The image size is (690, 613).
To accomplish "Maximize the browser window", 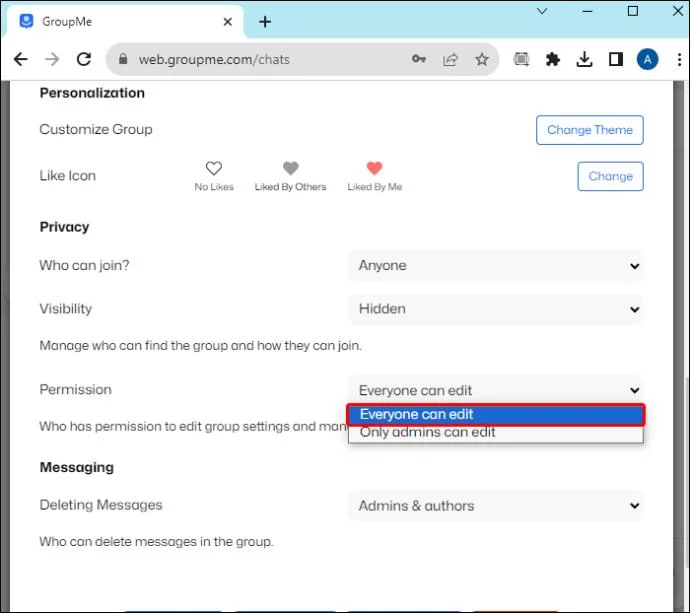I will tap(633, 11).
